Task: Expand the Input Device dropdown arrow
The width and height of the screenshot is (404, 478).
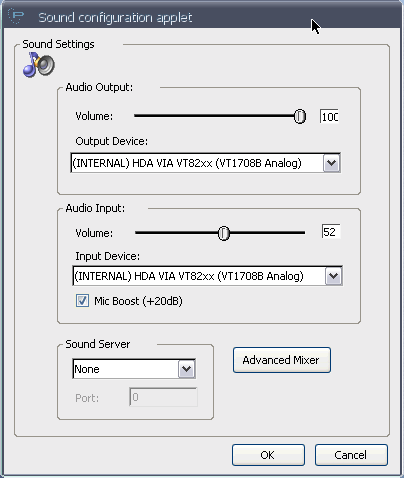Action: [333, 276]
